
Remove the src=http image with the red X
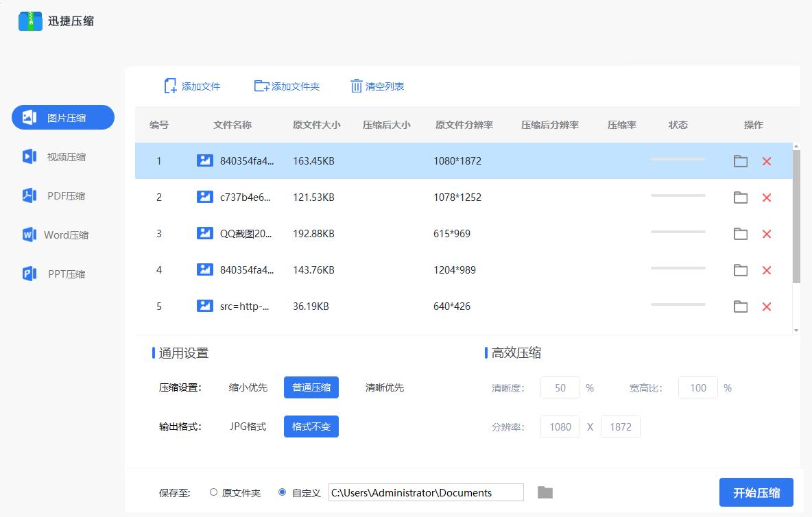click(766, 306)
